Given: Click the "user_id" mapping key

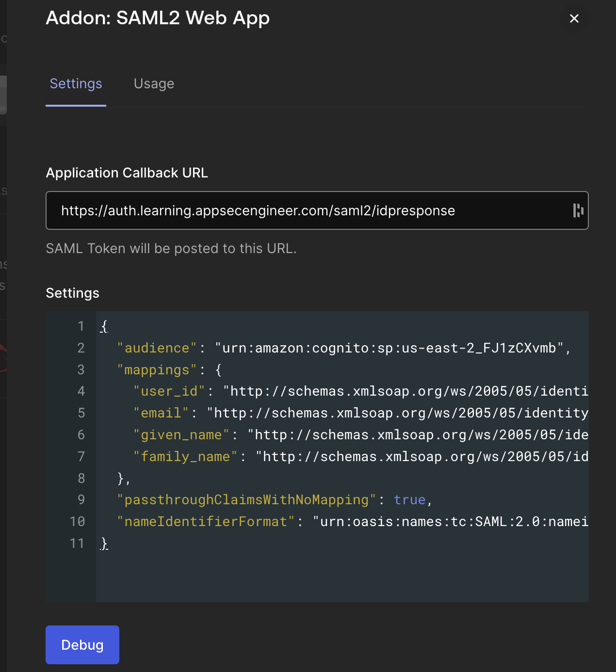Looking at the screenshot, I should (169, 391).
